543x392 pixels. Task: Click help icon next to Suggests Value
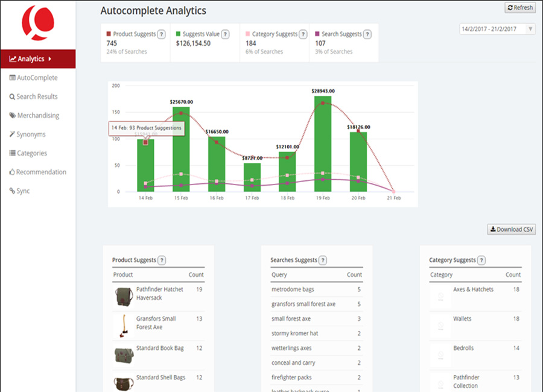(224, 34)
